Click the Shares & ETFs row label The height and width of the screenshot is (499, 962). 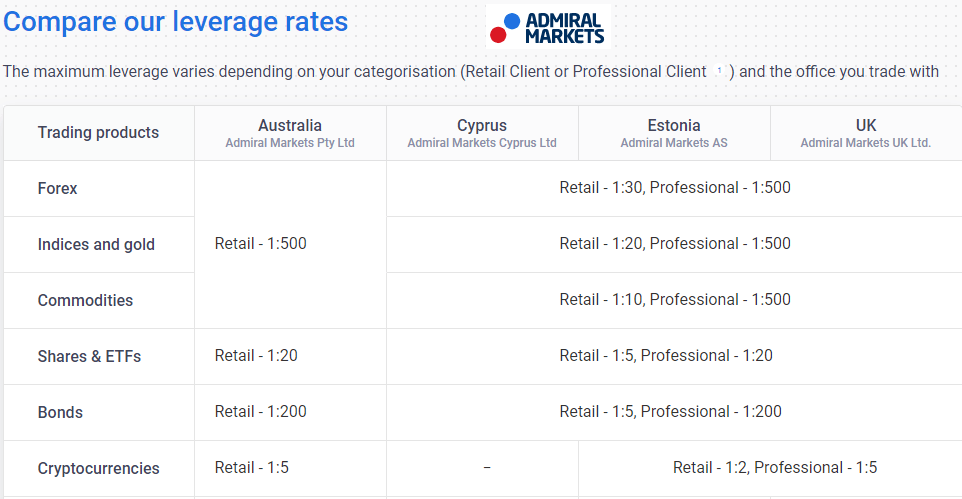(90, 357)
